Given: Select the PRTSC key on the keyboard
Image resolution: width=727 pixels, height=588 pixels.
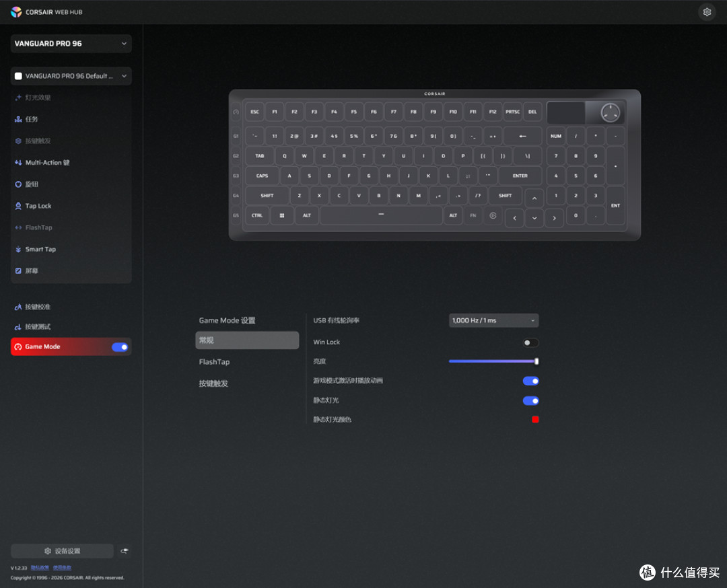Looking at the screenshot, I should point(512,112).
